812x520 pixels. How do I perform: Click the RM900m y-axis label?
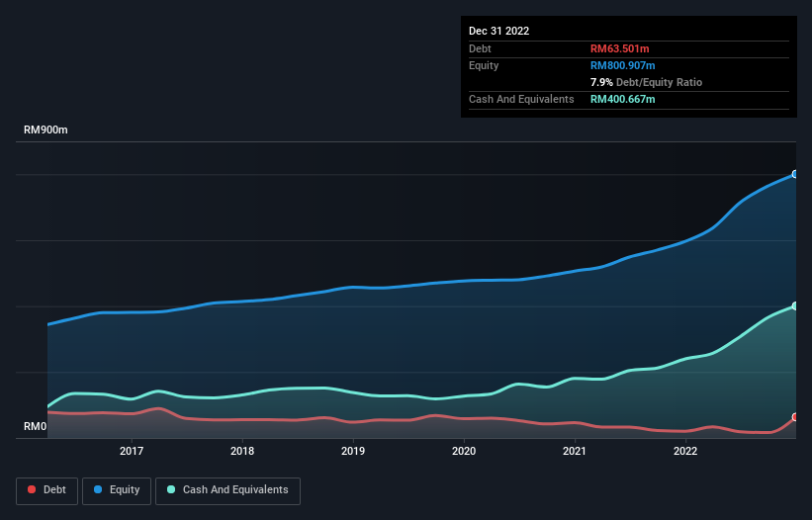pyautogui.click(x=45, y=130)
